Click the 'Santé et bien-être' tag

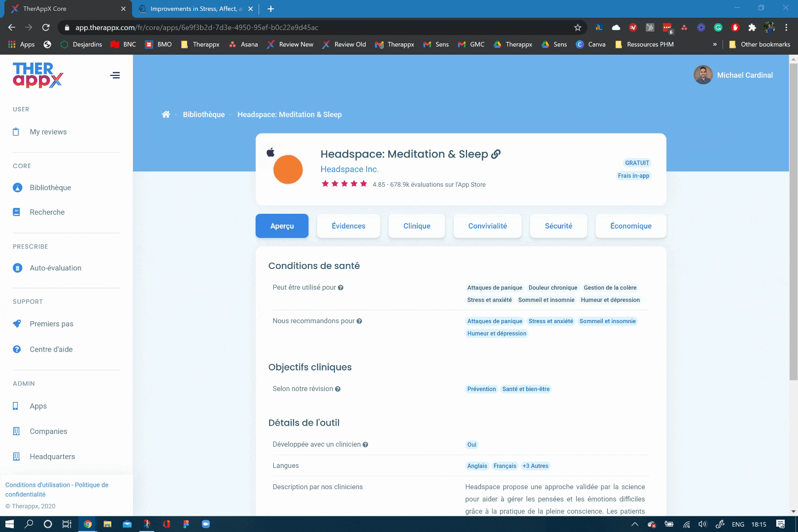(x=526, y=389)
